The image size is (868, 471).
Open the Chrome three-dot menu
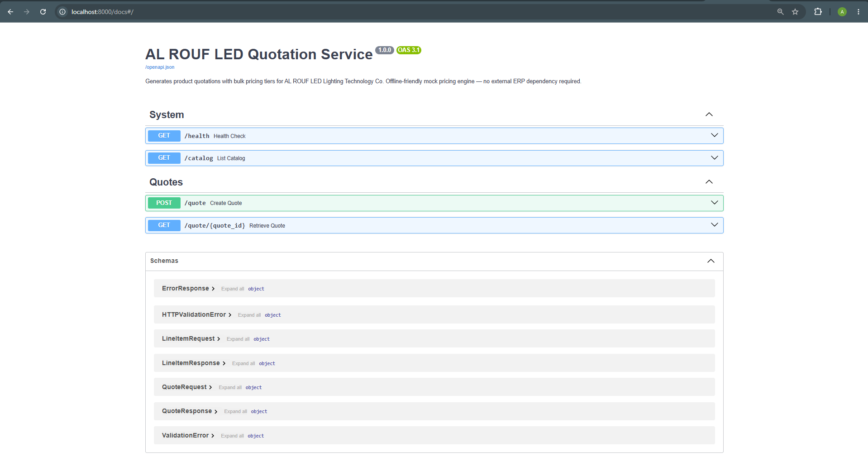click(858, 12)
